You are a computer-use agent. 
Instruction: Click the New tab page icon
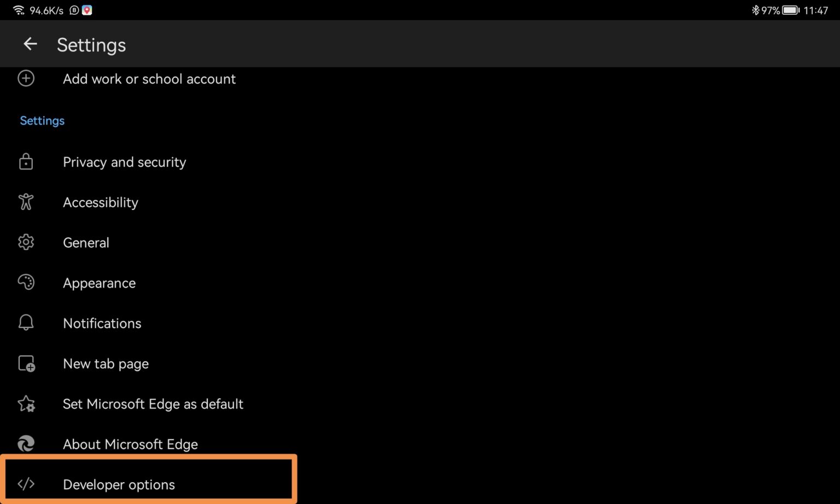[26, 363]
